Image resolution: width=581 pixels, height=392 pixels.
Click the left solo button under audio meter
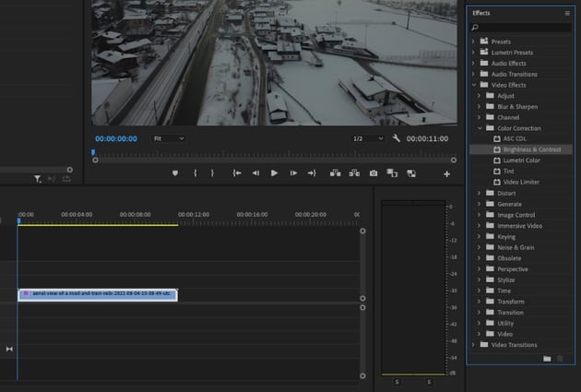pyautogui.click(x=397, y=382)
